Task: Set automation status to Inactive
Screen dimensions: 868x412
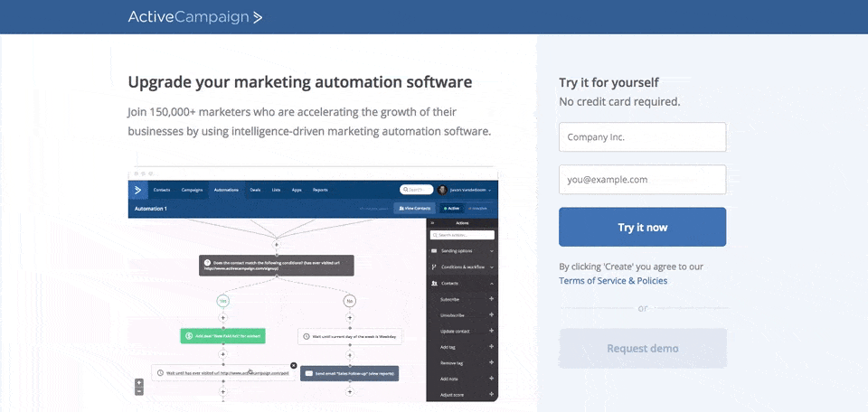Action: [x=477, y=209]
